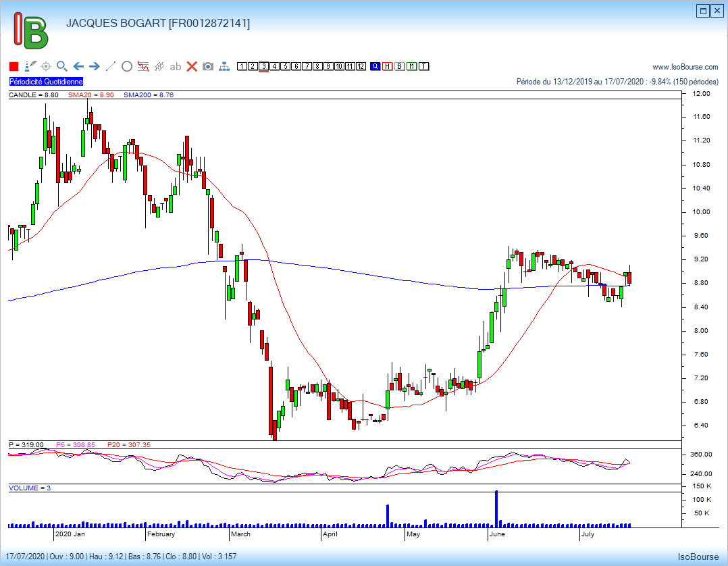Click the March timeline marker

[x=240, y=534]
